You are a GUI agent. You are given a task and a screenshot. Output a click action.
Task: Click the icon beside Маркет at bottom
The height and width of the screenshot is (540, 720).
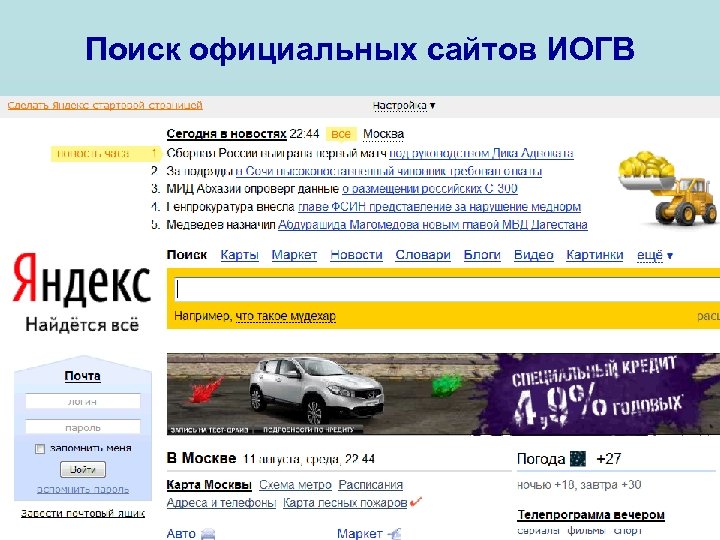[x=395, y=534]
